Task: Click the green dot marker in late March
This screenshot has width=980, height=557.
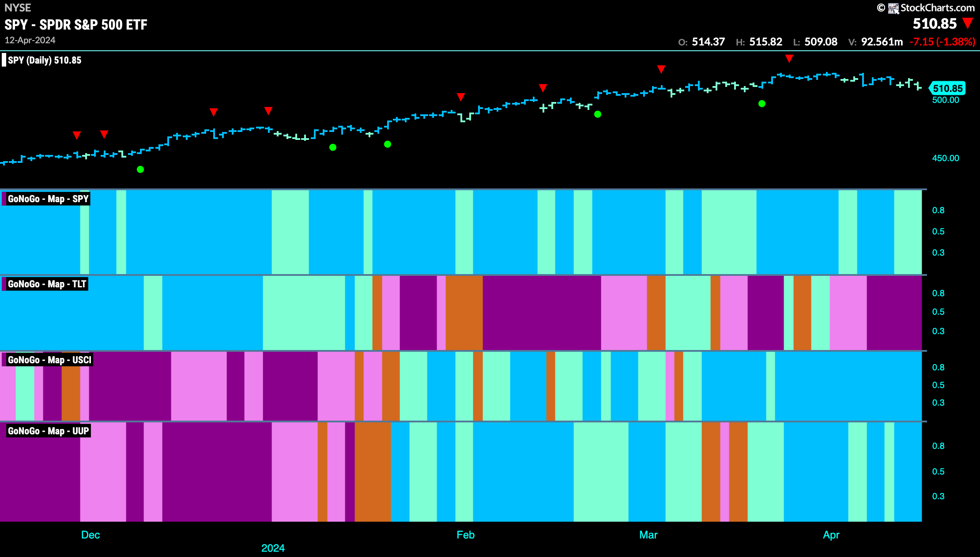Action: (x=762, y=104)
